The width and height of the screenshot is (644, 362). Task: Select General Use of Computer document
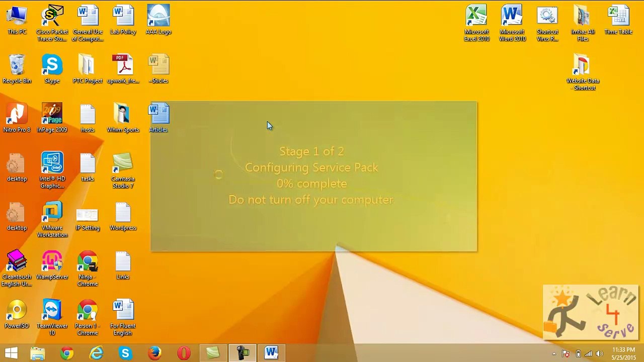pyautogui.click(x=88, y=24)
